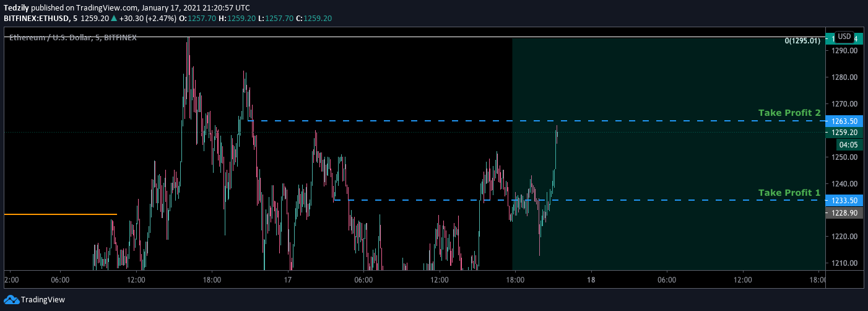The image size is (868, 311).
Task: Click the +30.30 (+2.47%) change value
Action: click(x=147, y=19)
